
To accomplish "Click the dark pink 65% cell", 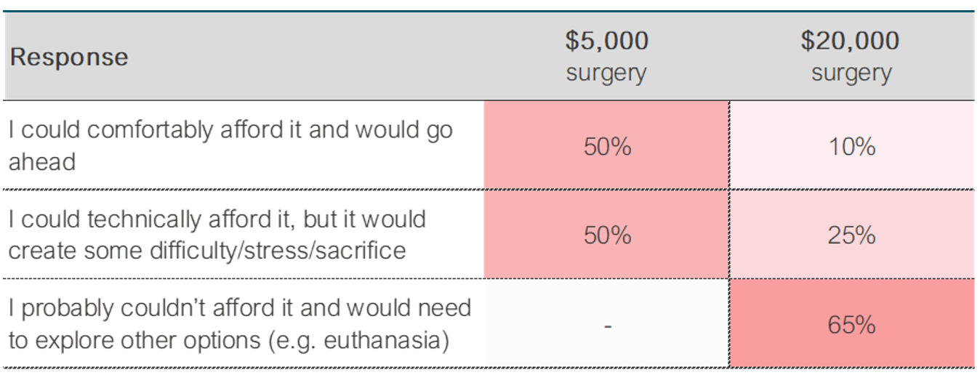I will click(x=851, y=325).
